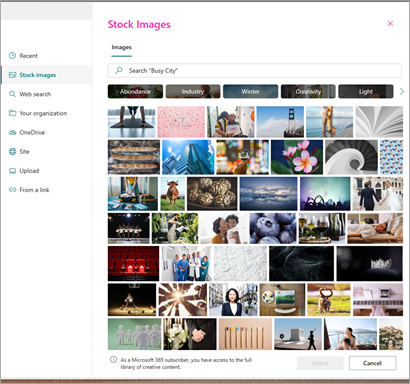Show more categories with right chevron

tap(402, 91)
